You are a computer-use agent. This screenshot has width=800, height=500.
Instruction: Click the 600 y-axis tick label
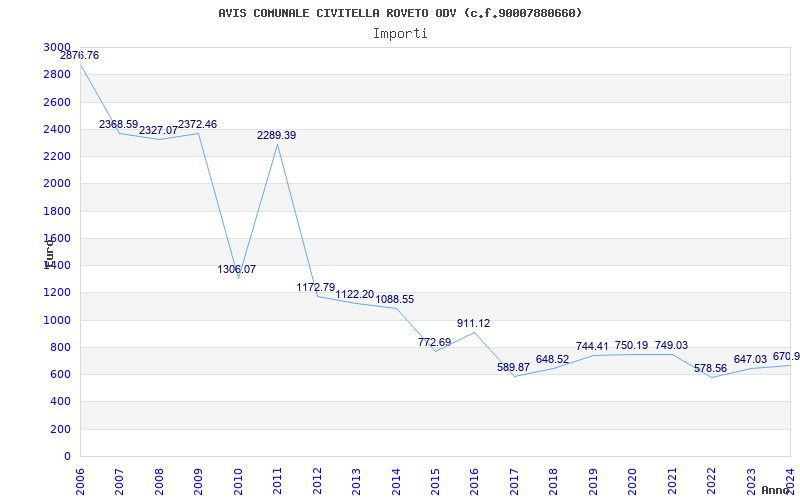pyautogui.click(x=60, y=374)
